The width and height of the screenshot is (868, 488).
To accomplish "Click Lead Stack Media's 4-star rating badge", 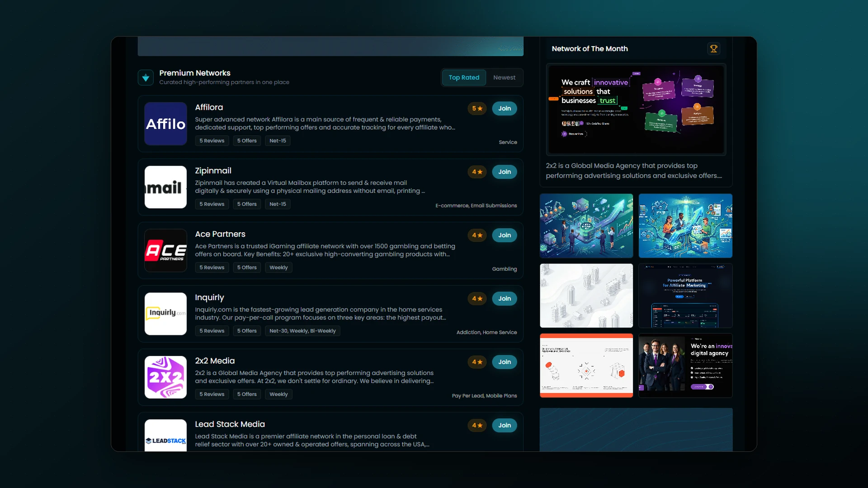I will pos(477,425).
